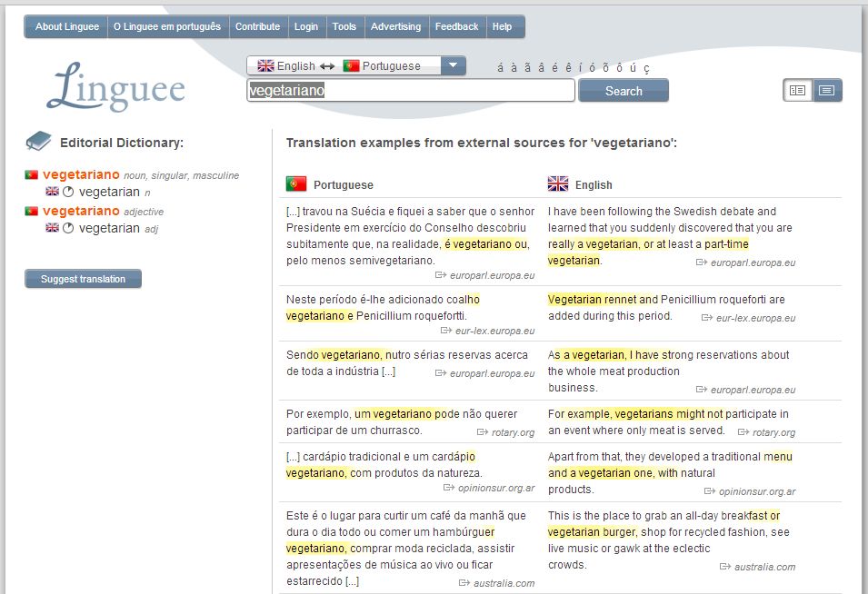Click the search field containing 'vegetariano'

[x=410, y=91]
